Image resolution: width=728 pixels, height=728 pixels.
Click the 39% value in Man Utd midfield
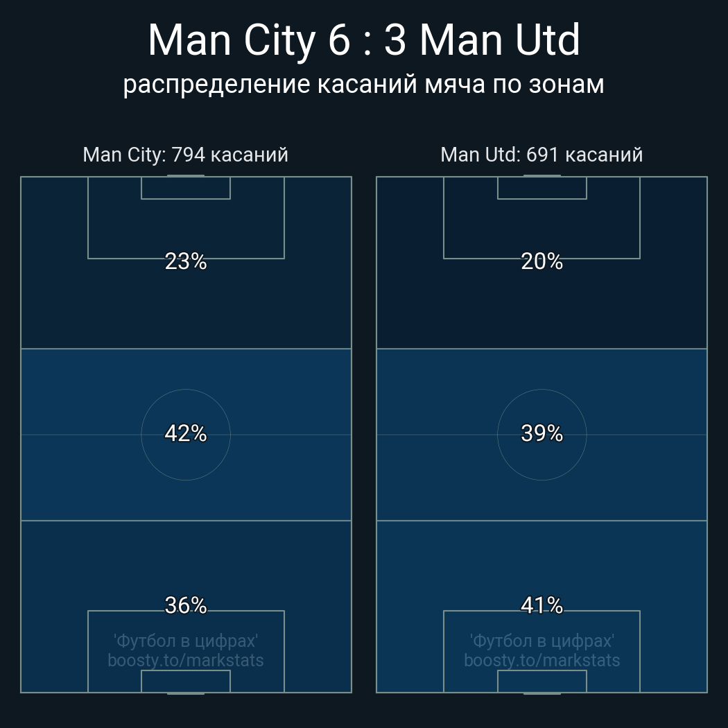tap(541, 433)
